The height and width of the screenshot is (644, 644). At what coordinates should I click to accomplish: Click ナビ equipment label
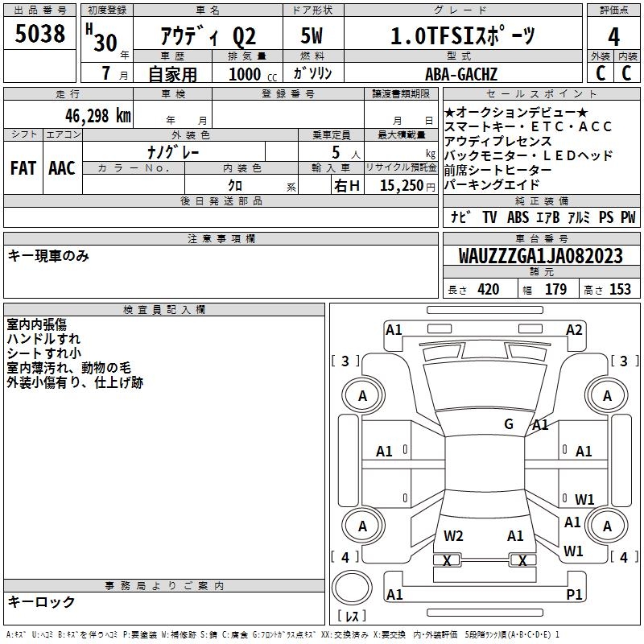click(460, 217)
